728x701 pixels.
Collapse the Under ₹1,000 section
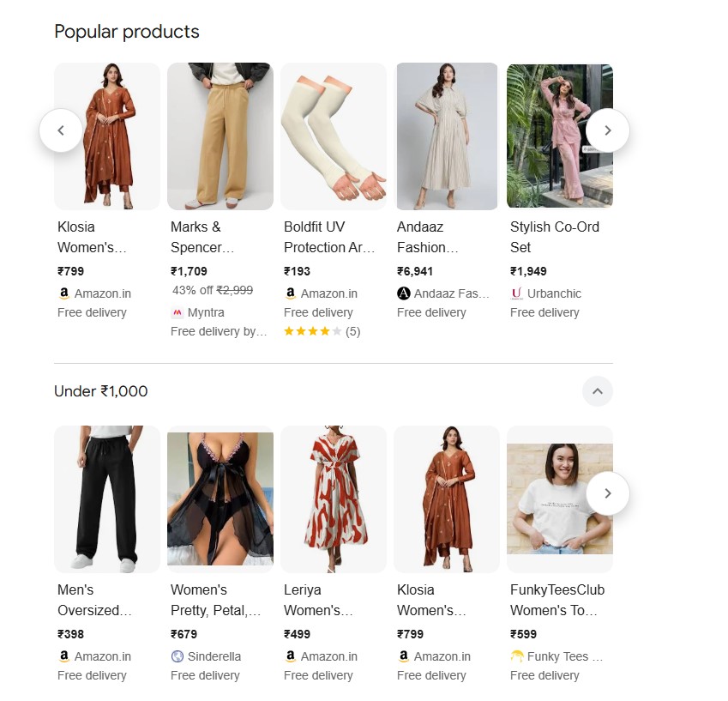[x=598, y=391]
